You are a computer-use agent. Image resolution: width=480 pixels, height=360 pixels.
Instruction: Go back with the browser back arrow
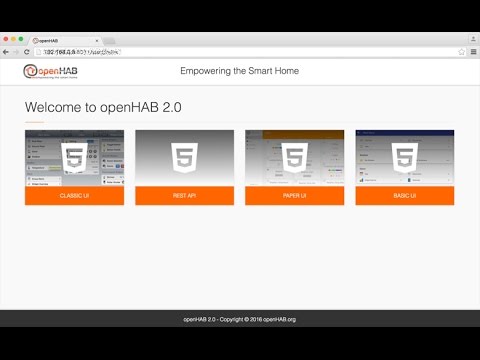coord(5,52)
